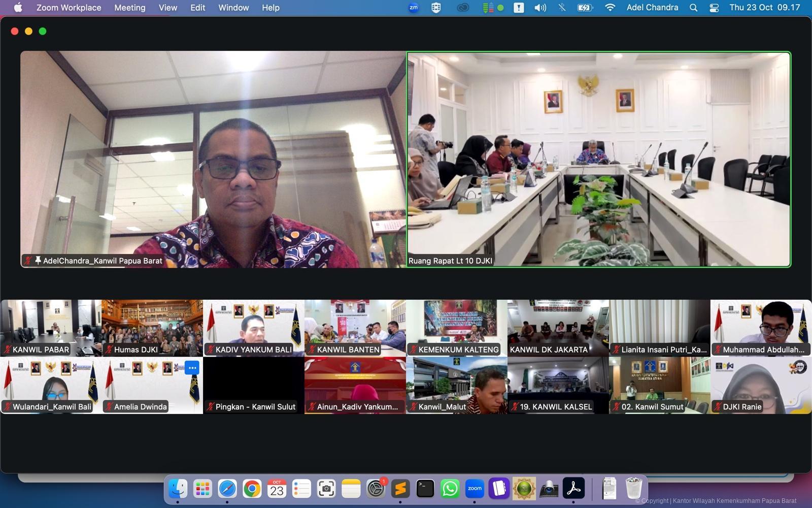Open Sublime Text from the Dock
This screenshot has width=812, height=508.
coord(400,489)
